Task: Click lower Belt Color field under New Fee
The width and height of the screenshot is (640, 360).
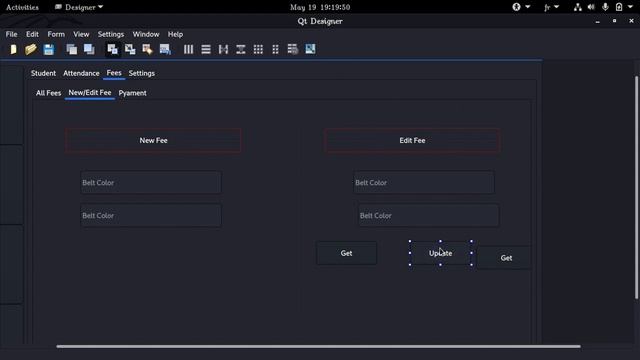Action: (x=151, y=216)
